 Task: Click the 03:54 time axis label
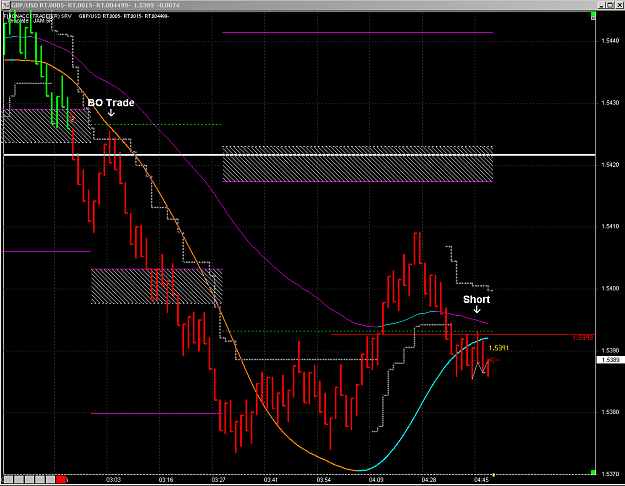click(x=323, y=480)
